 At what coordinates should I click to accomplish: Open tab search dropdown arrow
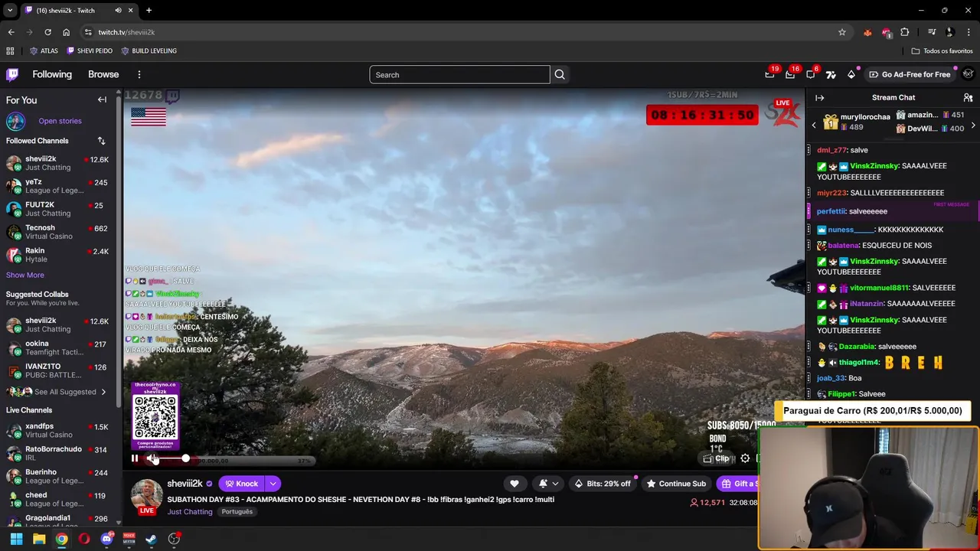pos(10,11)
